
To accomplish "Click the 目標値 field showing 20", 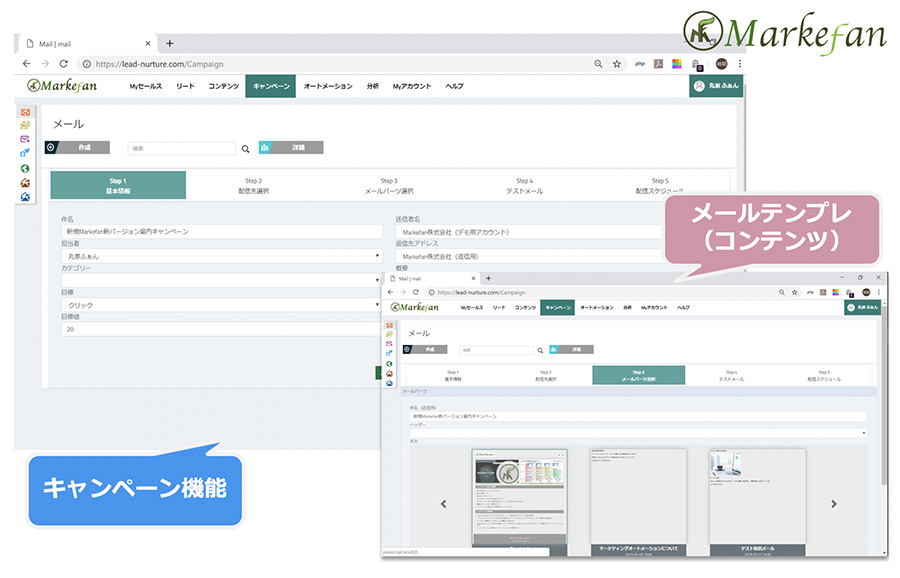I will tap(219, 329).
